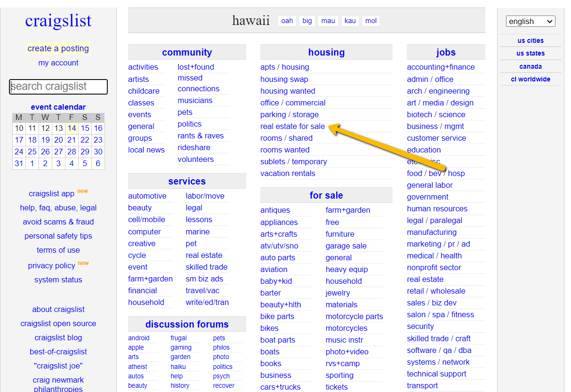The width and height of the screenshot is (571, 392).
Task: Open parking / storage listings
Action: pyautogui.click(x=290, y=114)
